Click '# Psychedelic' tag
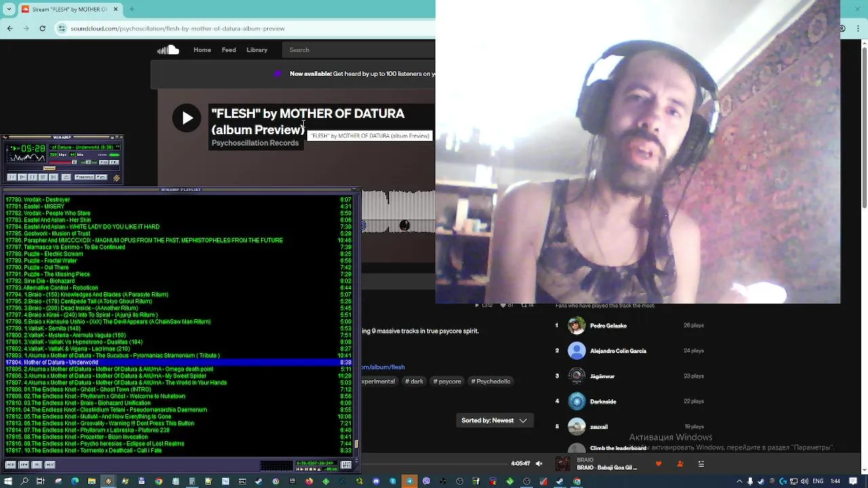The image size is (868, 488). point(490,382)
